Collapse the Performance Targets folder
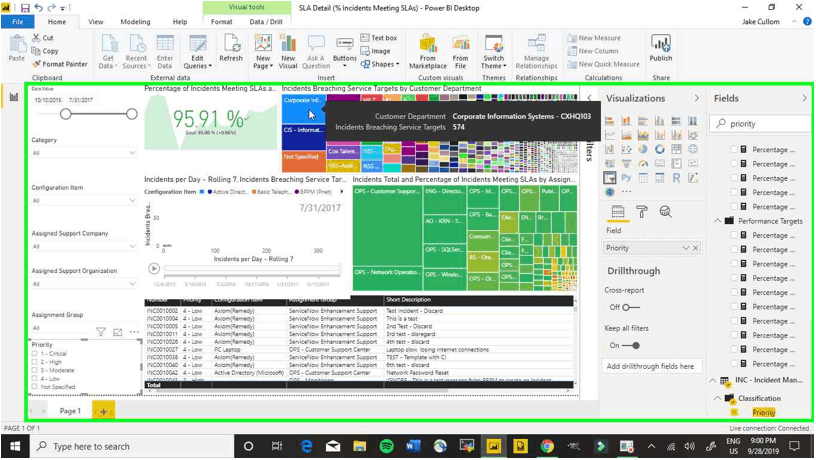 coord(717,221)
